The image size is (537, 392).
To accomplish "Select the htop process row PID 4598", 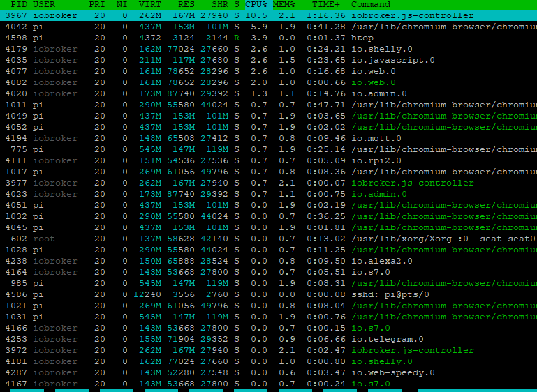I will pos(268,38).
